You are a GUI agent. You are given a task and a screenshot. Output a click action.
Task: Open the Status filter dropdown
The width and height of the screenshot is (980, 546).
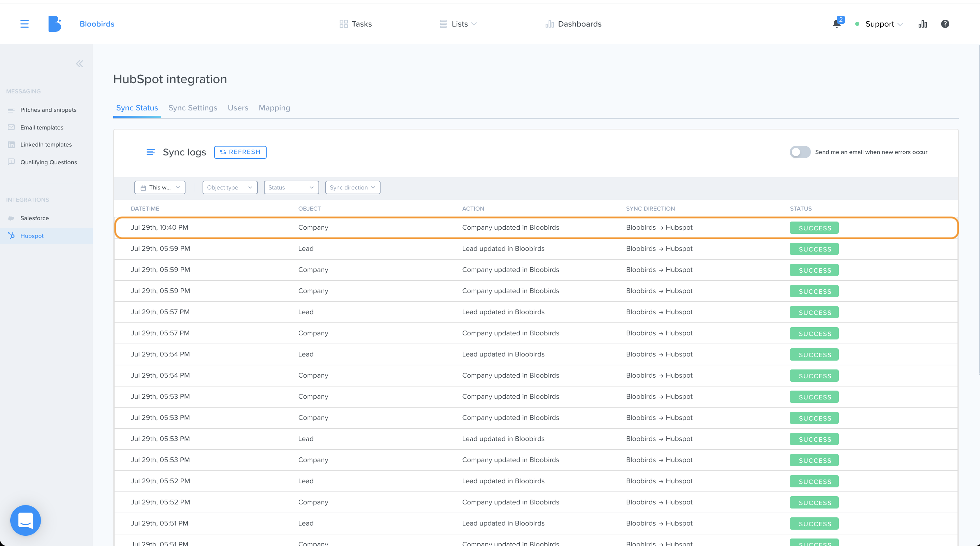[292, 187]
